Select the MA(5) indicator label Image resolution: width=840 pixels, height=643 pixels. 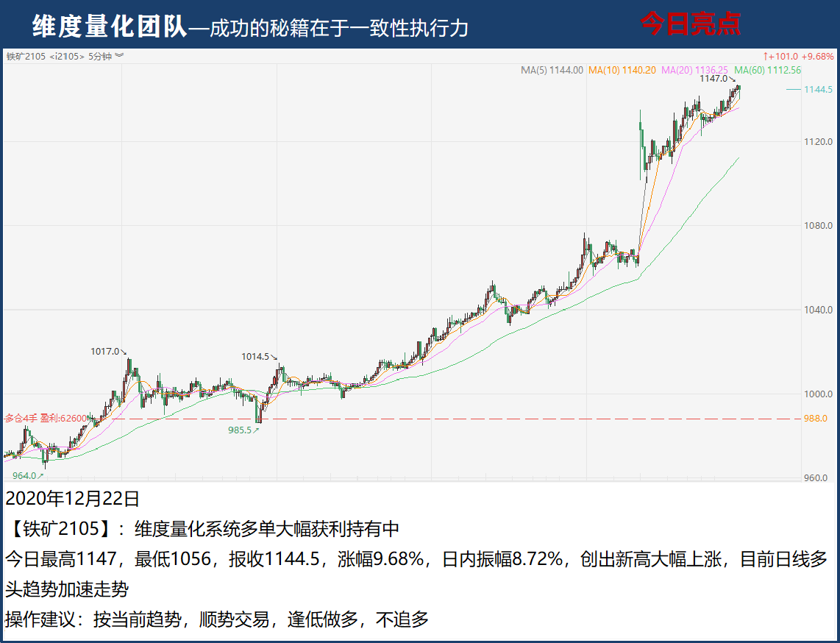point(552,71)
